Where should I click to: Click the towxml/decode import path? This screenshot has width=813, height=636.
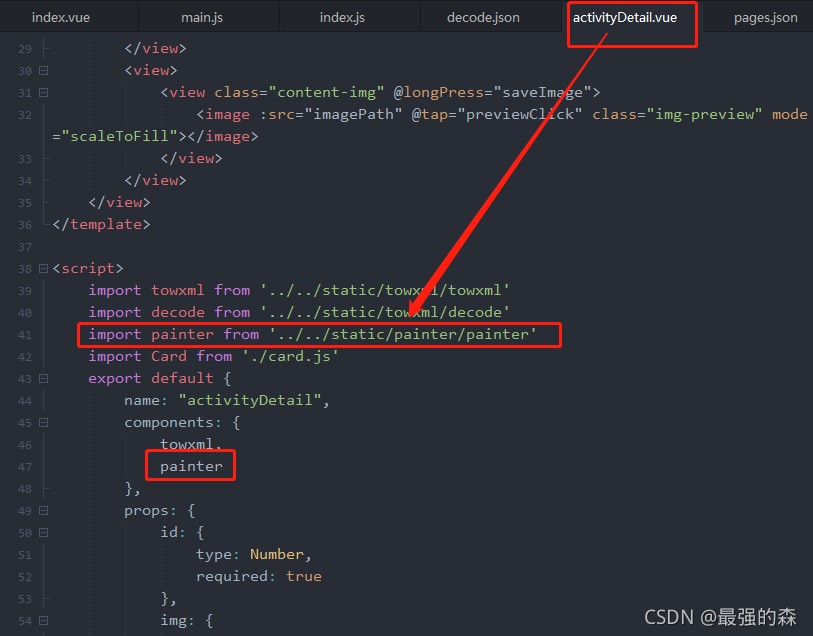tap(385, 312)
